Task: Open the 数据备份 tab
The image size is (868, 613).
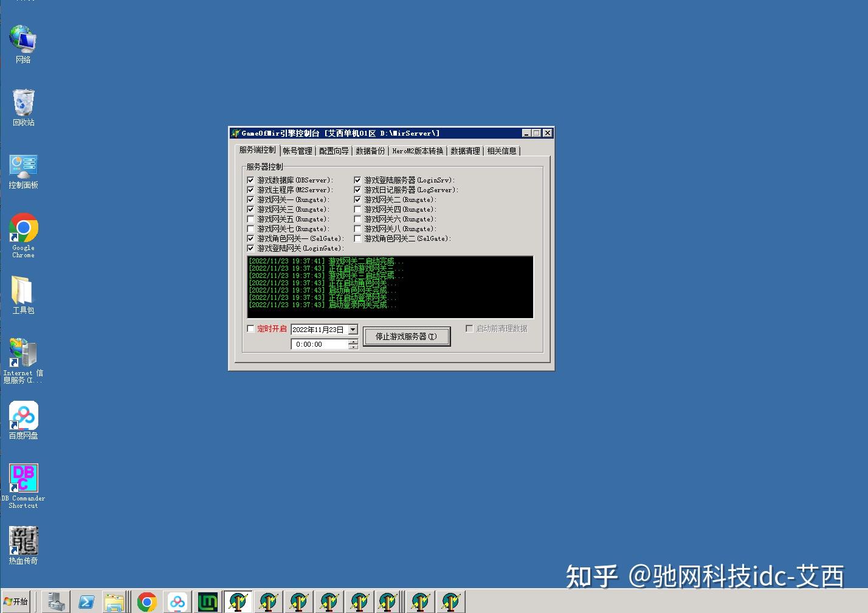Action: pyautogui.click(x=370, y=151)
